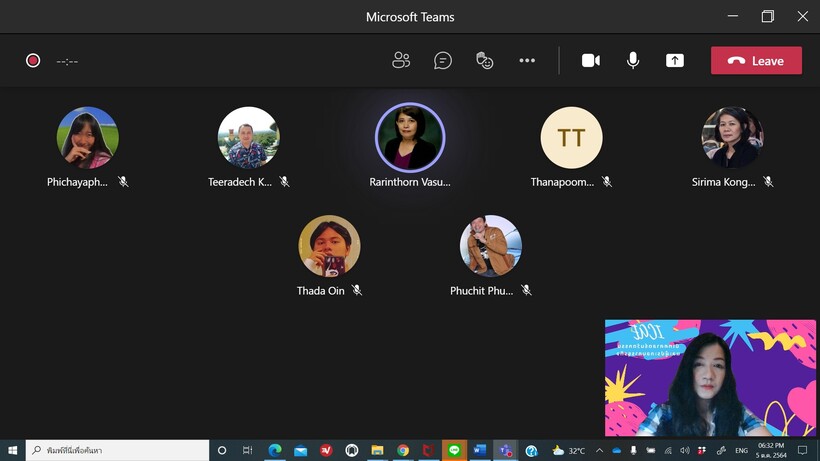
Task: Toggle the camera on or off
Action: click(x=591, y=61)
